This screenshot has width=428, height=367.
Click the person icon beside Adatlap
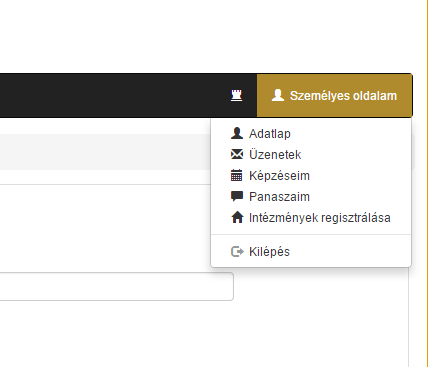(x=237, y=133)
